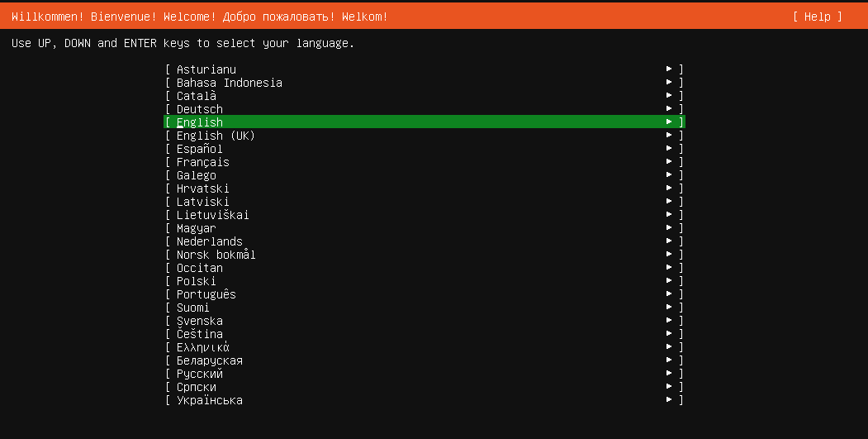
Task: Select the Català language entry
Action: coord(425,96)
